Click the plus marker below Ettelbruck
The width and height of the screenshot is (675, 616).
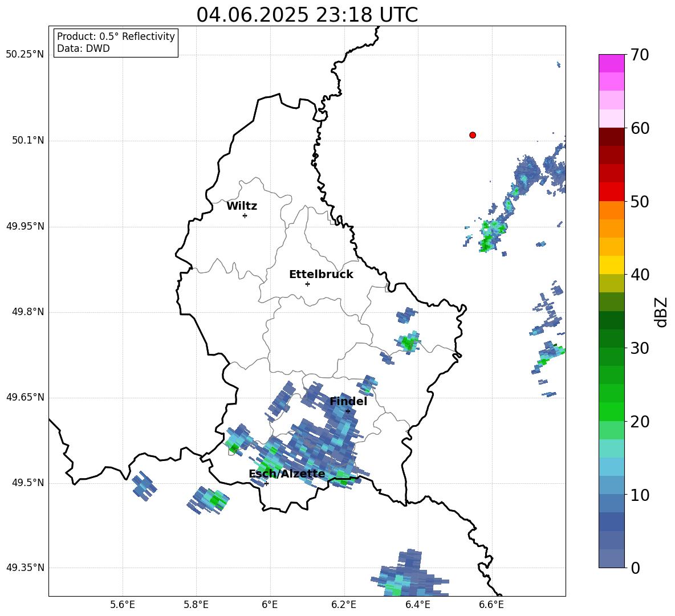point(307,284)
